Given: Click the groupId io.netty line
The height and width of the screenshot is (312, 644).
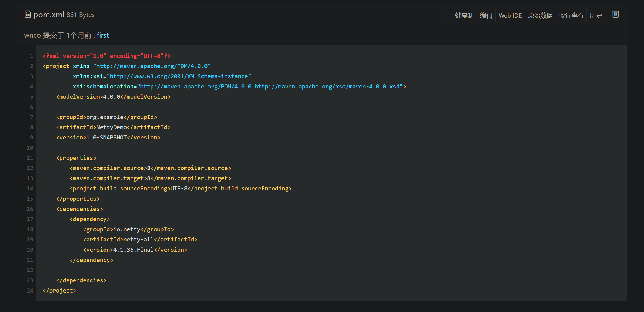Looking at the screenshot, I should pyautogui.click(x=128, y=229).
